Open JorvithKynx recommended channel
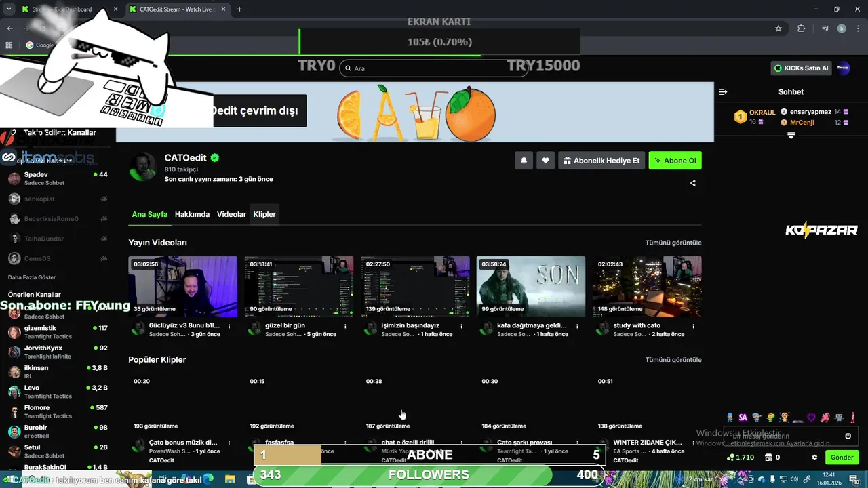868x488 pixels. pyautogui.click(x=57, y=352)
